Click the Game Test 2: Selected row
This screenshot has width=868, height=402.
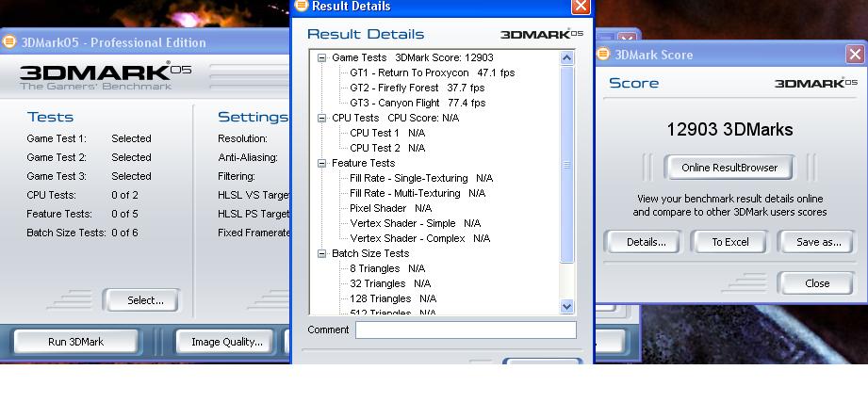89,157
